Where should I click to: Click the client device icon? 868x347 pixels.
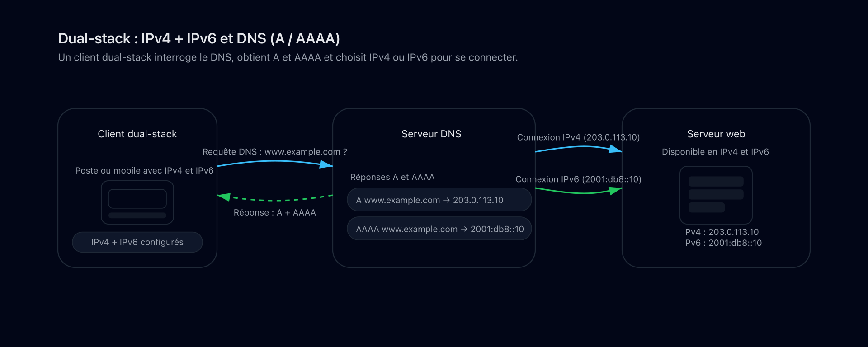tap(137, 202)
